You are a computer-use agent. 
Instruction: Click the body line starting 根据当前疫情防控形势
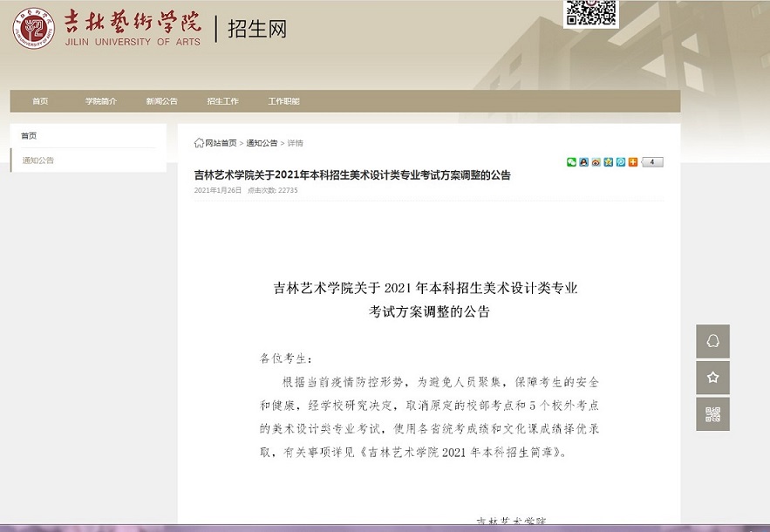pyautogui.click(x=440, y=382)
